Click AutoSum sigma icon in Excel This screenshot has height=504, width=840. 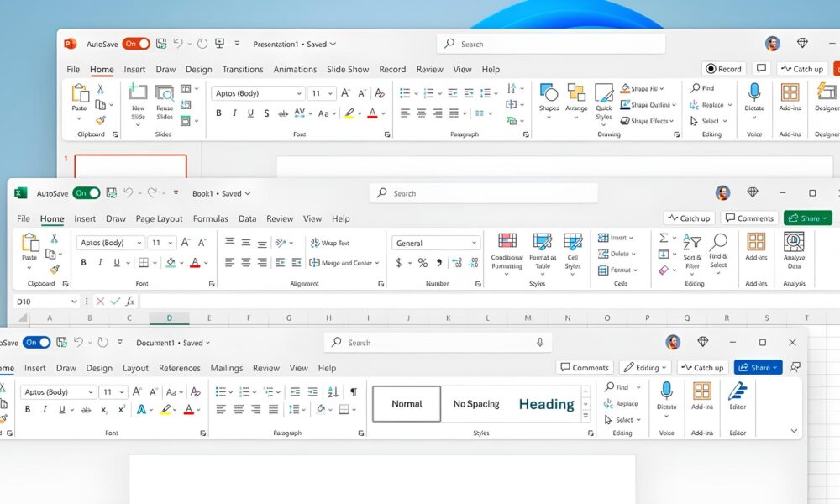(664, 238)
